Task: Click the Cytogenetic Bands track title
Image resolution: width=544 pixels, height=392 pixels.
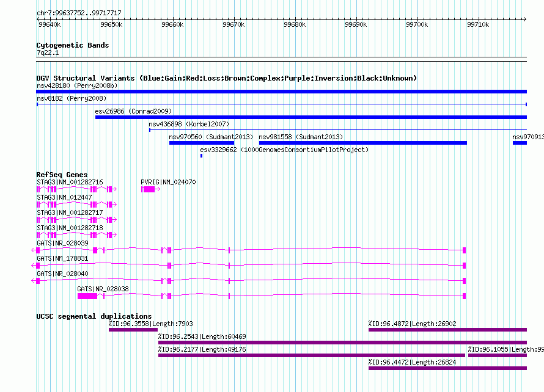Action: coord(73,45)
